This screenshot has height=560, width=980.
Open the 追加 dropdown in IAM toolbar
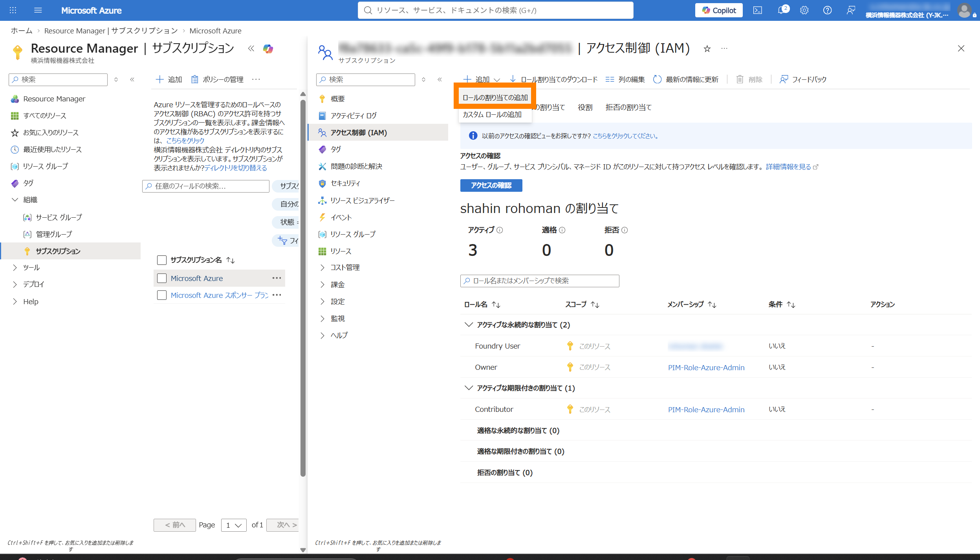point(482,79)
